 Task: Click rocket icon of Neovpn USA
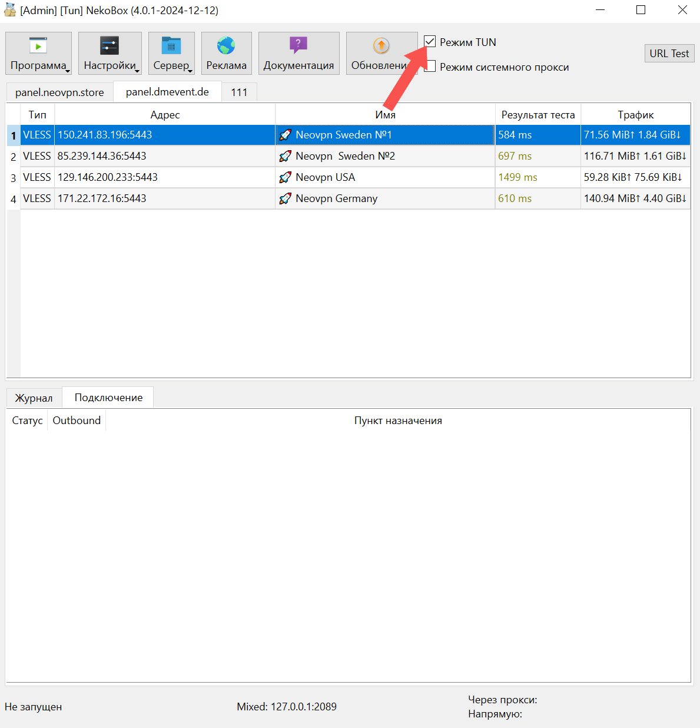pyautogui.click(x=286, y=177)
